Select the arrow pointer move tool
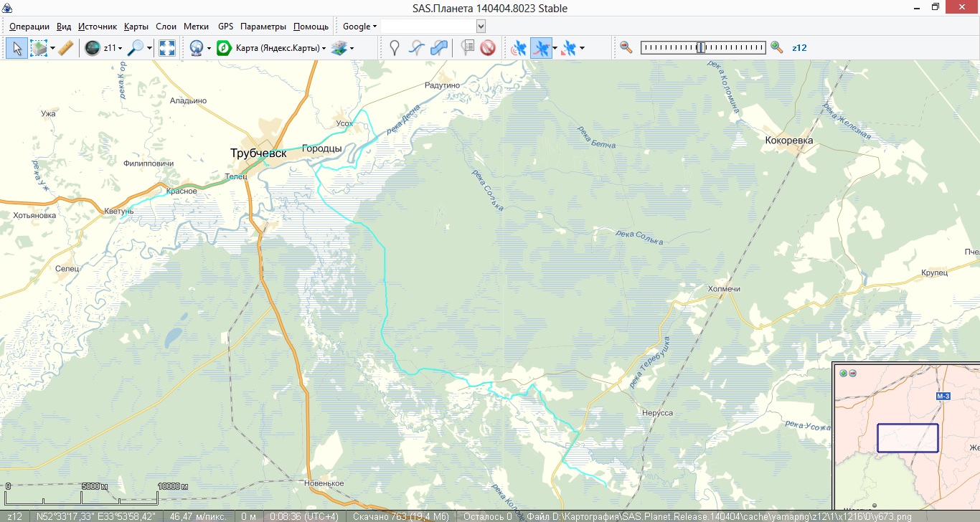This screenshot has height=522, width=980. [18, 48]
